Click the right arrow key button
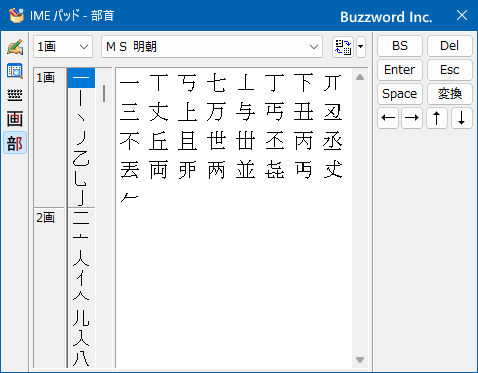This screenshot has width=478, height=373. [412, 118]
